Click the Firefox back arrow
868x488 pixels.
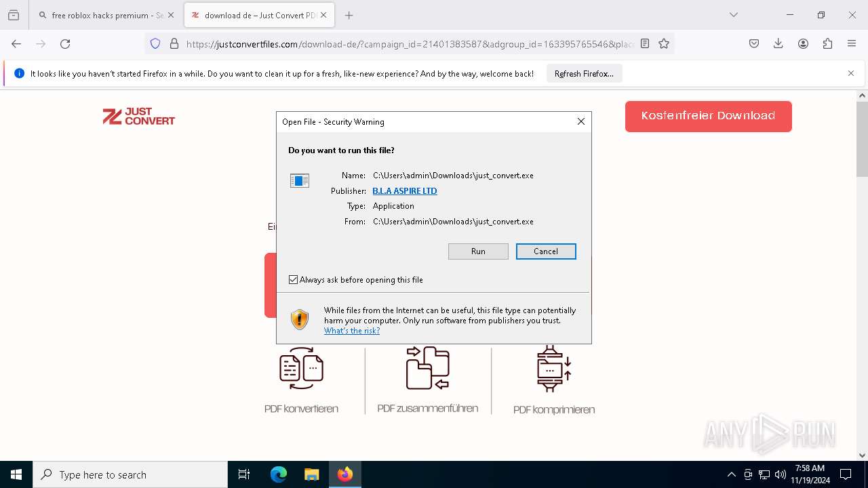point(16,44)
